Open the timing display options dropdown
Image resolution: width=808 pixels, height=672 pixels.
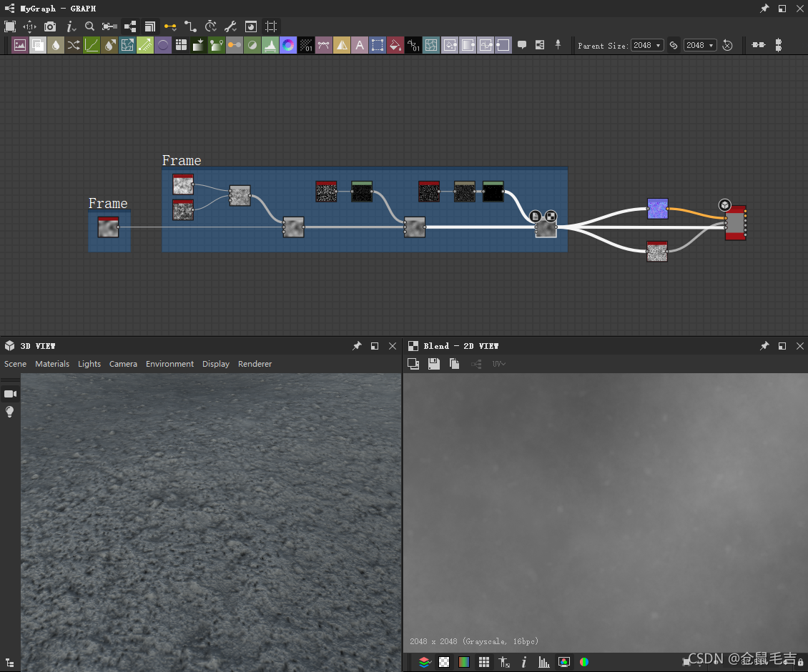coord(210,26)
